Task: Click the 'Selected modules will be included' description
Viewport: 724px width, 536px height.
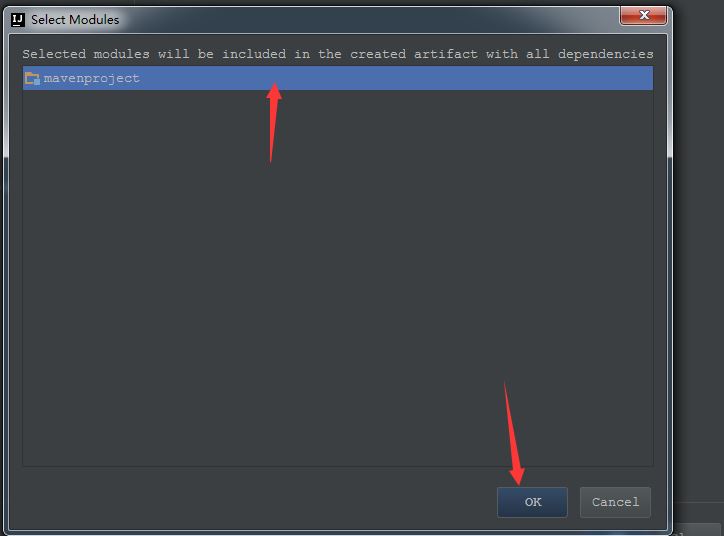Action: (338, 54)
